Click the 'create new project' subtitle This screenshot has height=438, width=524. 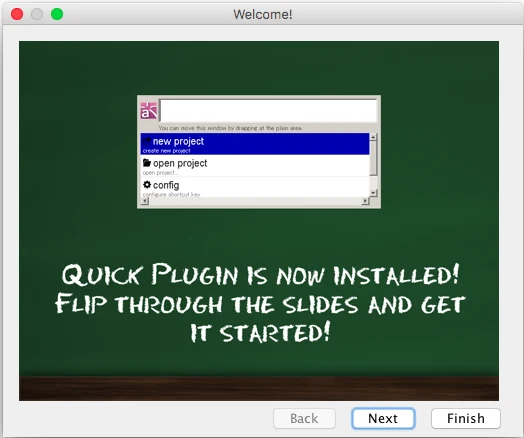(x=166, y=151)
